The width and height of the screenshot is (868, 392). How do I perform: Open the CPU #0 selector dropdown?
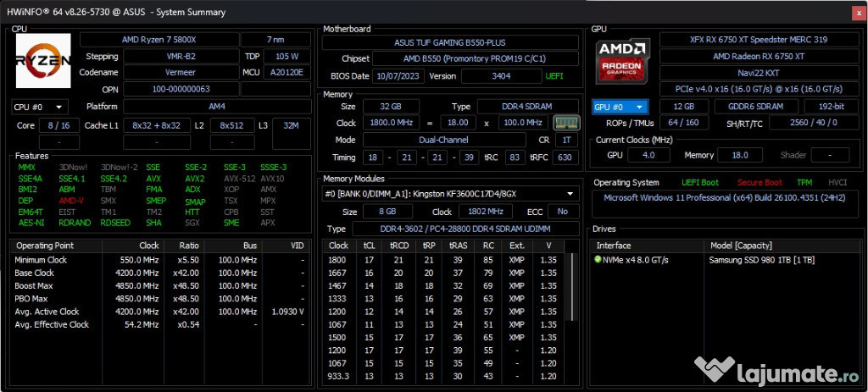click(39, 107)
